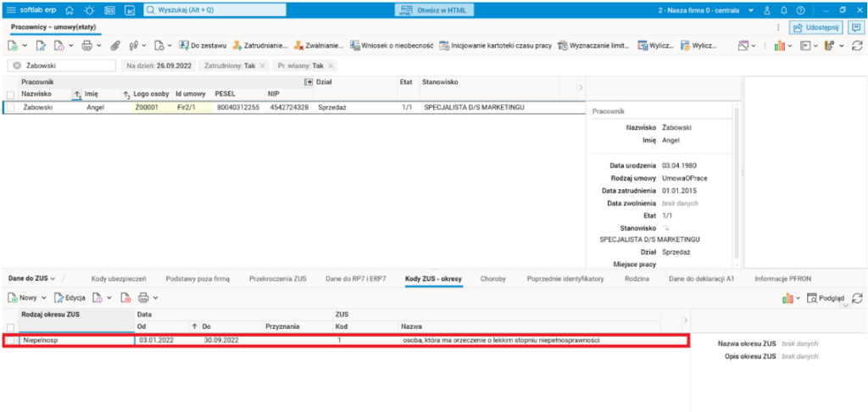
Task: Expand the company selector Nasza firma 0 - centrala
Action: pyautogui.click(x=751, y=10)
